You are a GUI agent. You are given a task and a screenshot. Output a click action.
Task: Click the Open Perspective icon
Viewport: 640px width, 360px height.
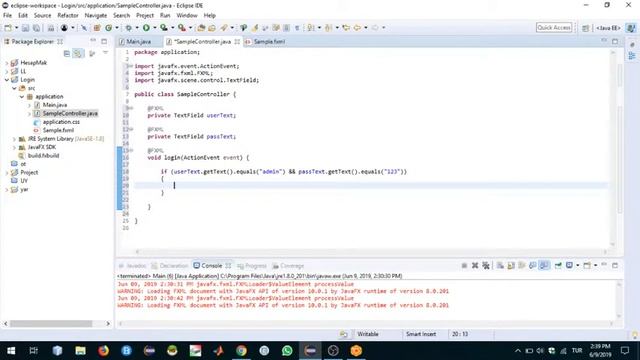(586, 28)
